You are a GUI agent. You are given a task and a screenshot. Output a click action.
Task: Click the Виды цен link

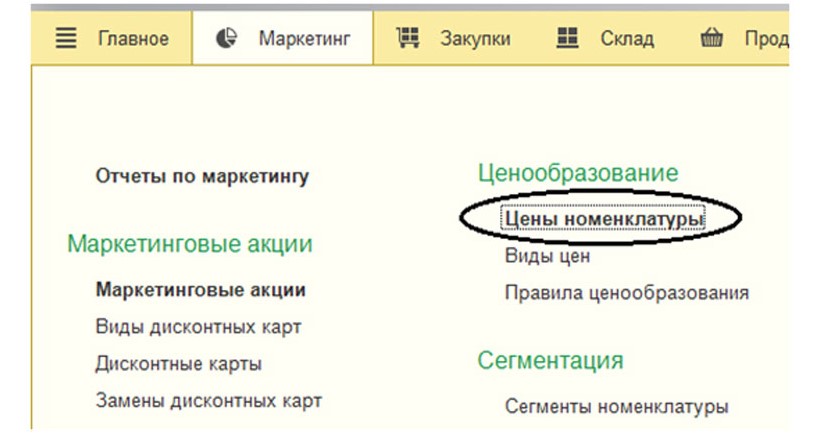(547, 256)
